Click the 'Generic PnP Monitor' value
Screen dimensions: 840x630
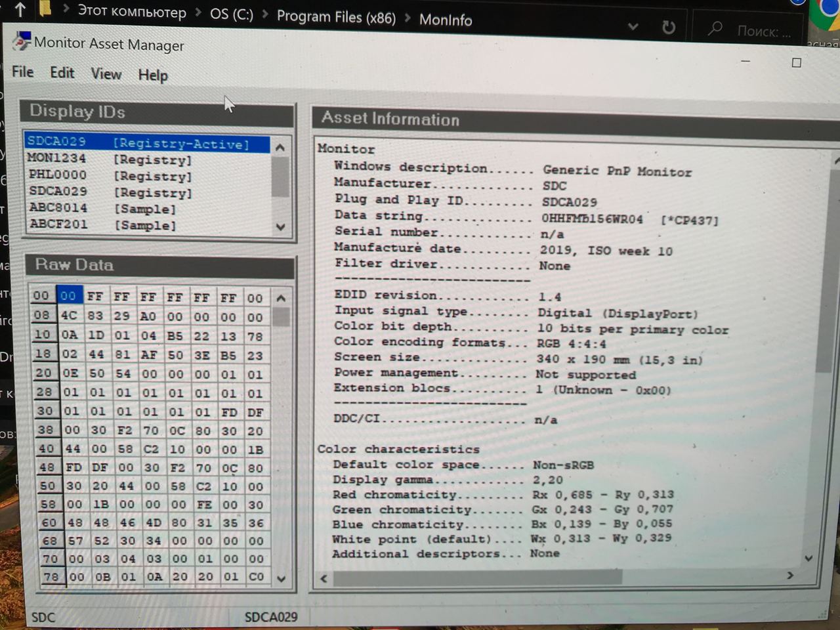pos(617,171)
